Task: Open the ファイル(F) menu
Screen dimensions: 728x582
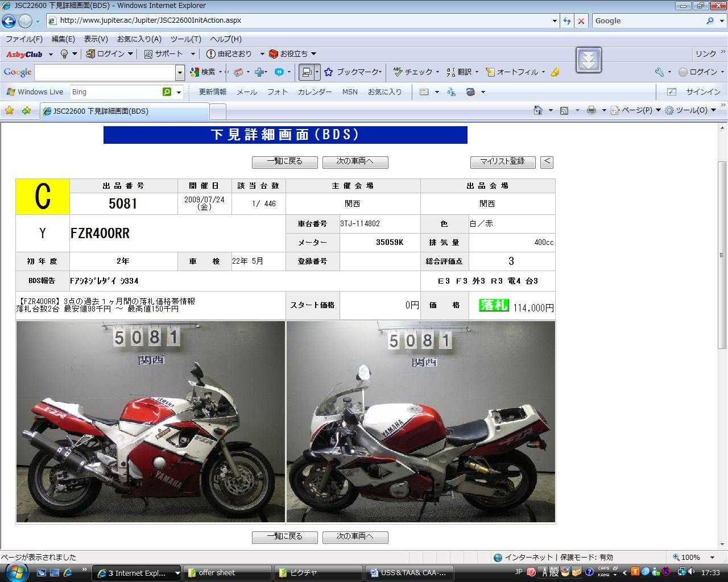Action: point(24,39)
